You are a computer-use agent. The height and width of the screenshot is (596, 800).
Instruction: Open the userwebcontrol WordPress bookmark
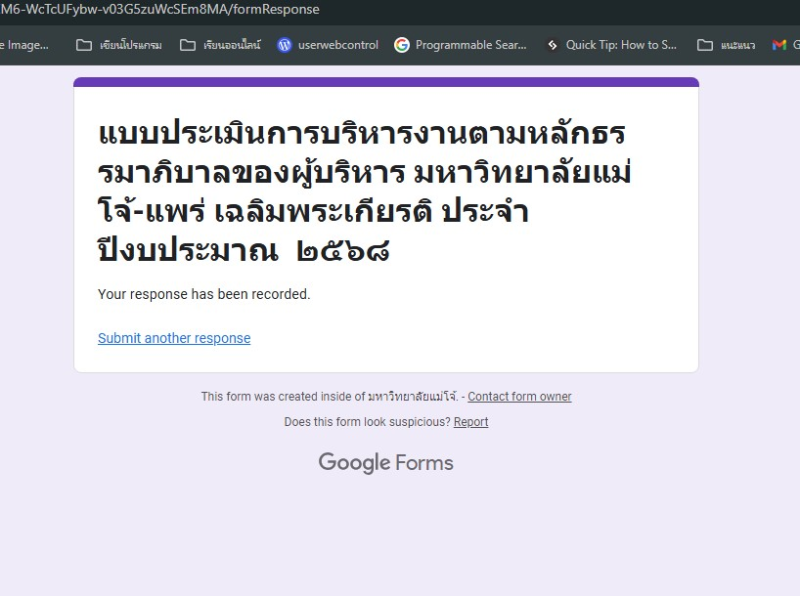coord(327,45)
